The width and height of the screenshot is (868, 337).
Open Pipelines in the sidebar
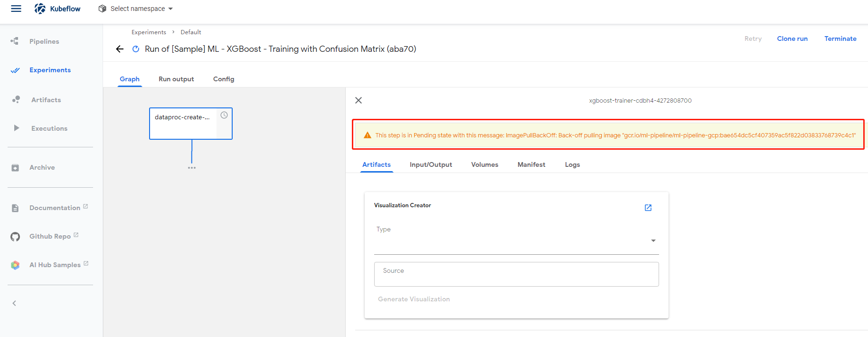click(x=44, y=41)
